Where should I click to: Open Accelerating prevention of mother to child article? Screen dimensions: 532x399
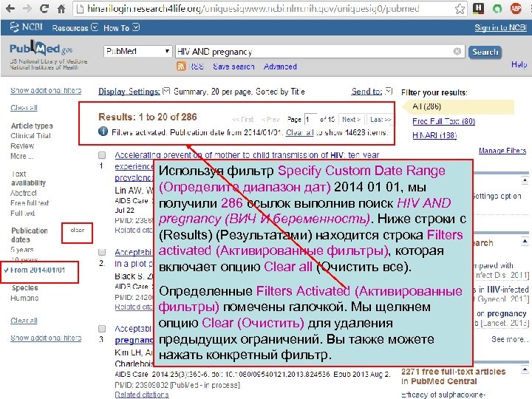click(x=247, y=155)
